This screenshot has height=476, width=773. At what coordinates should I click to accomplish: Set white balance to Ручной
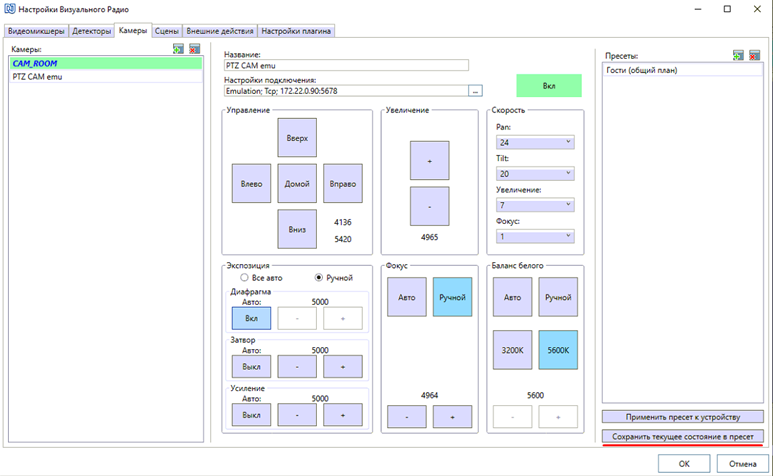558,297
